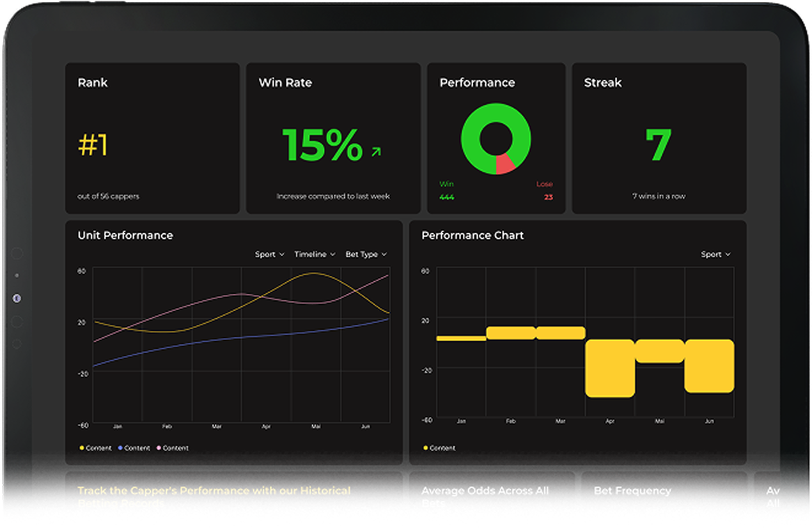812x529 pixels.
Task: Select the yellow June bar in Performance Chart
Action: click(x=709, y=365)
